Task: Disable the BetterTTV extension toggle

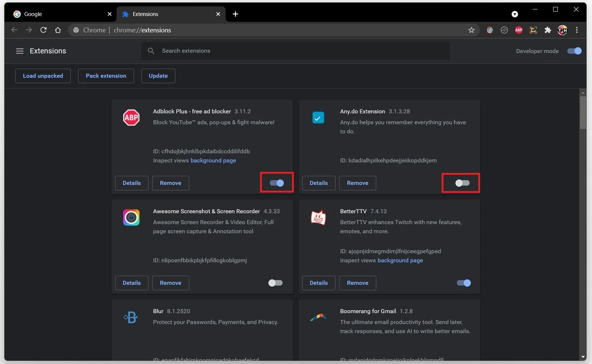Action: (464, 283)
